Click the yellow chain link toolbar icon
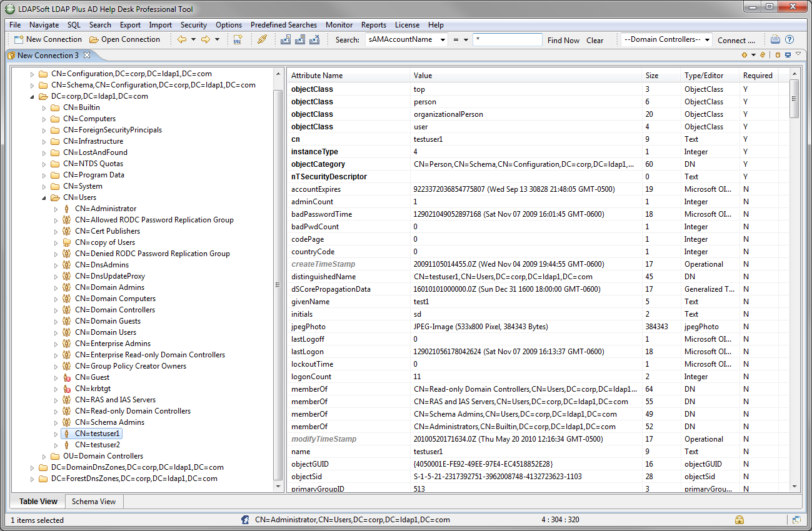Image resolution: width=812 pixels, height=531 pixels. 263,39
